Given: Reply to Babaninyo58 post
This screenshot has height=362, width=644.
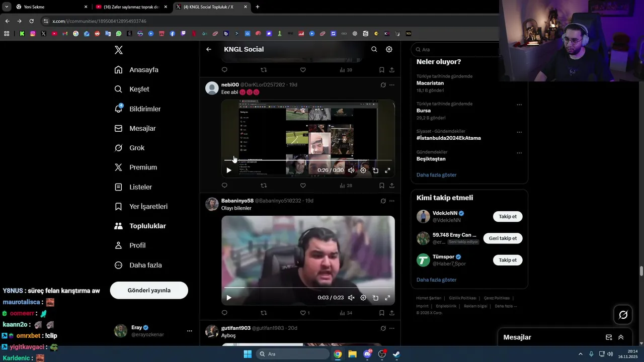Looking at the screenshot, I should 224,313.
